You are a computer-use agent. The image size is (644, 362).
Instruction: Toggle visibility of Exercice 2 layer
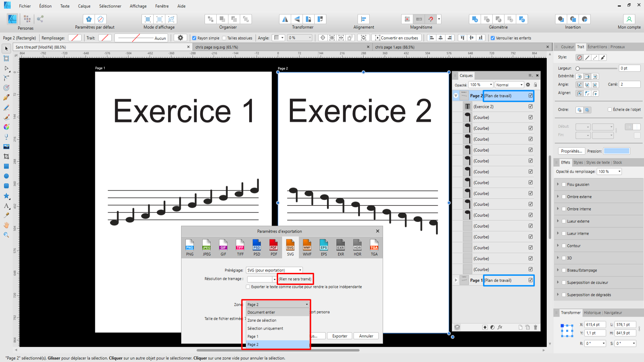(x=531, y=107)
